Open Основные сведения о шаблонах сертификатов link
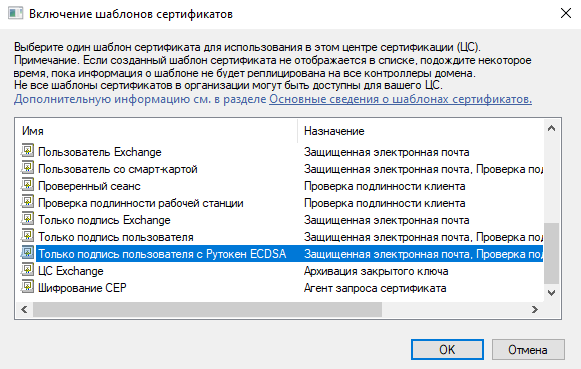Viewport: 581px width, 369px height. pos(401,99)
